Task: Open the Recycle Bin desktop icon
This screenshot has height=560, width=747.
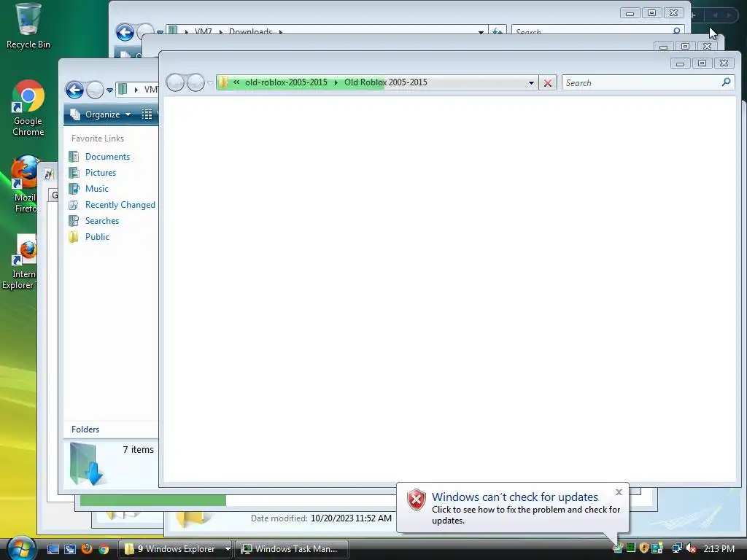Action: (28, 26)
